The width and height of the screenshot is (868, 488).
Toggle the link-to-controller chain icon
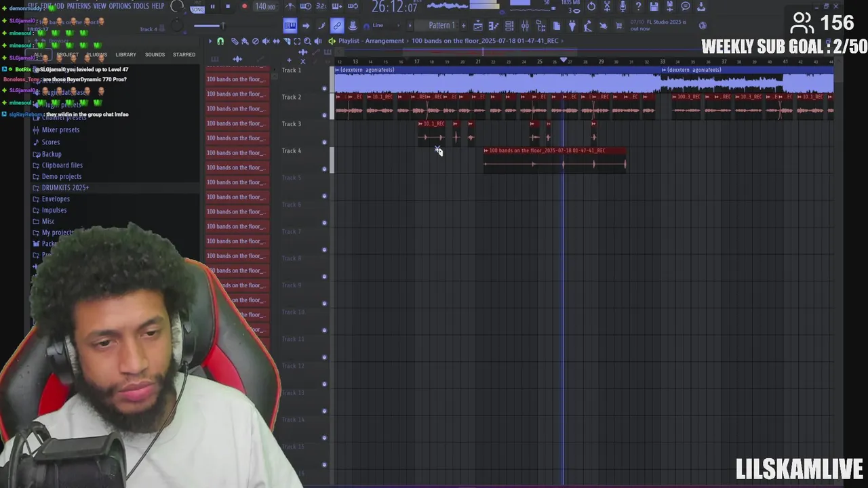point(337,26)
